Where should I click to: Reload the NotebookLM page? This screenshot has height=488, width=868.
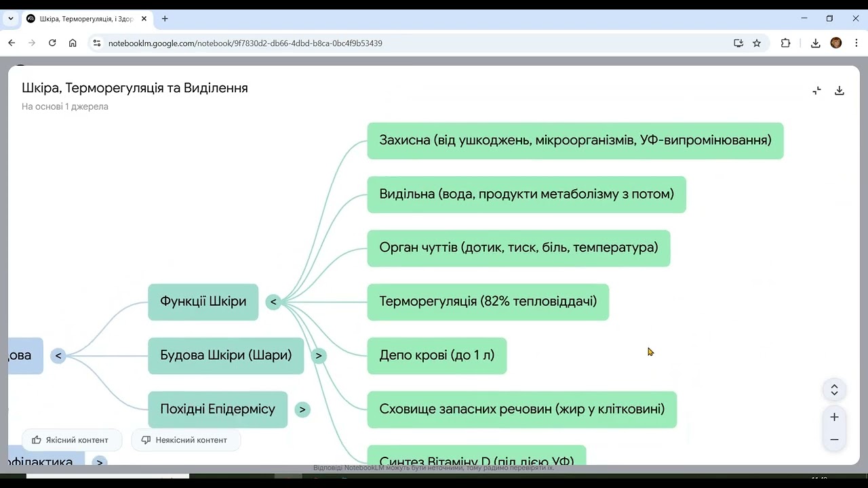tap(52, 43)
